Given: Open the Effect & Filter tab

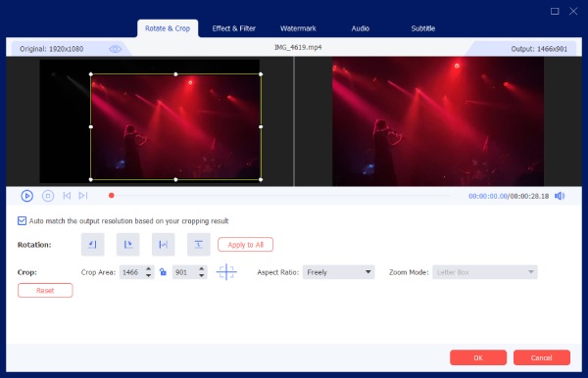Looking at the screenshot, I should pyautogui.click(x=233, y=28).
